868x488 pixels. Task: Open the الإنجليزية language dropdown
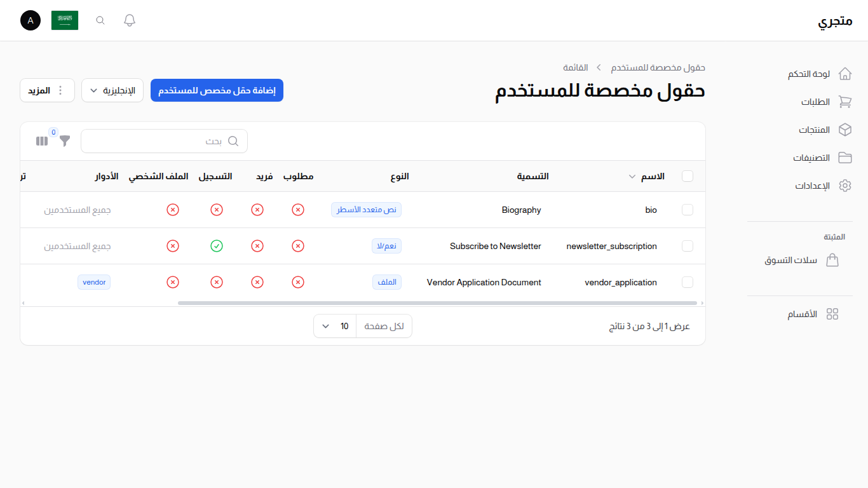[112, 90]
